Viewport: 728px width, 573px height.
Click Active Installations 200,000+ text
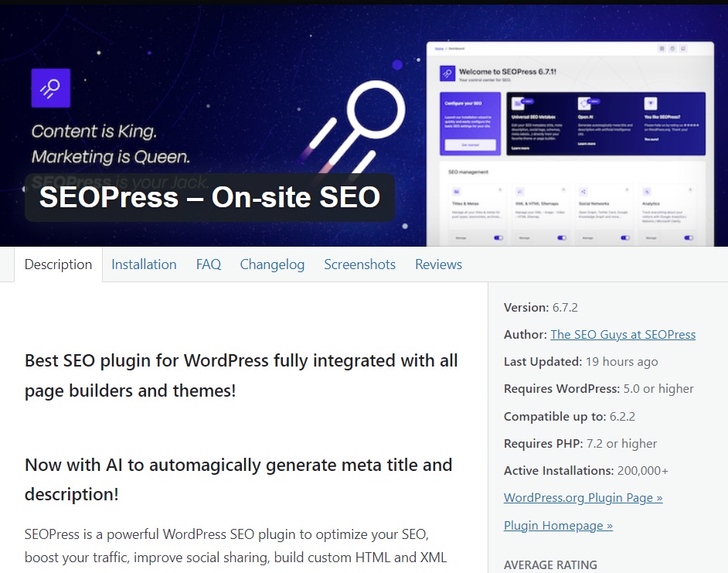[586, 471]
